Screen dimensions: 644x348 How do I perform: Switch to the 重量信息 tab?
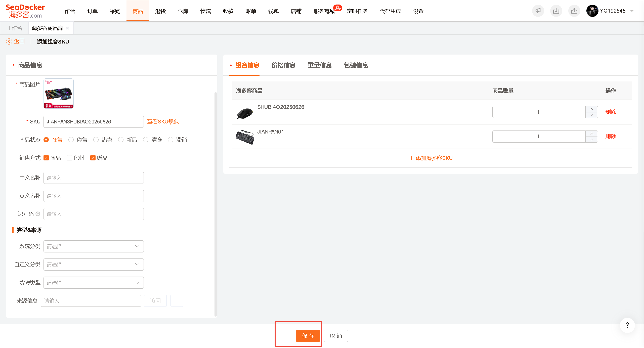point(320,65)
